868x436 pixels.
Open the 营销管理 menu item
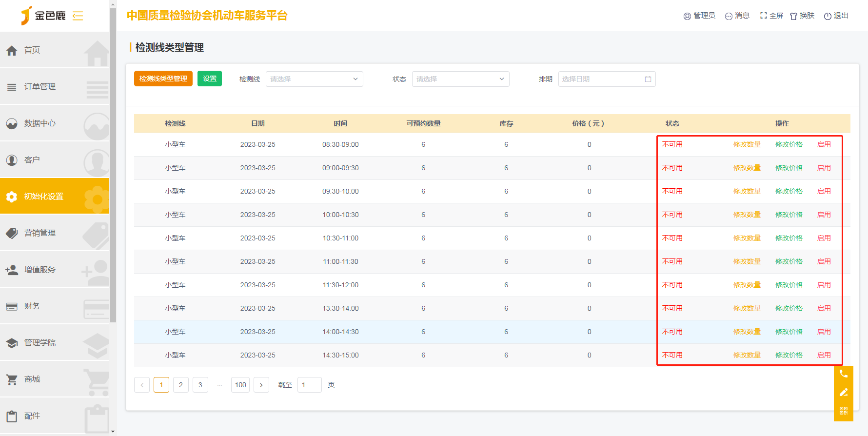(55, 233)
